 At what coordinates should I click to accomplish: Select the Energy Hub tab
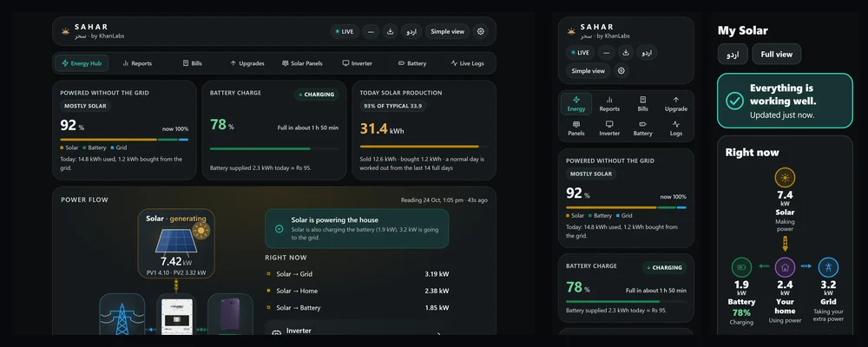coord(82,63)
